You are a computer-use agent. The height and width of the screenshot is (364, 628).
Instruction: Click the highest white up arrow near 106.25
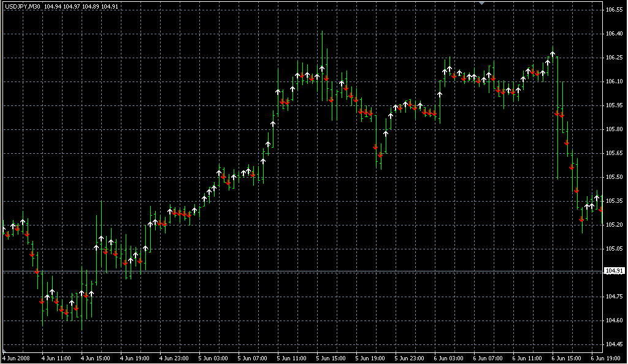click(x=553, y=55)
